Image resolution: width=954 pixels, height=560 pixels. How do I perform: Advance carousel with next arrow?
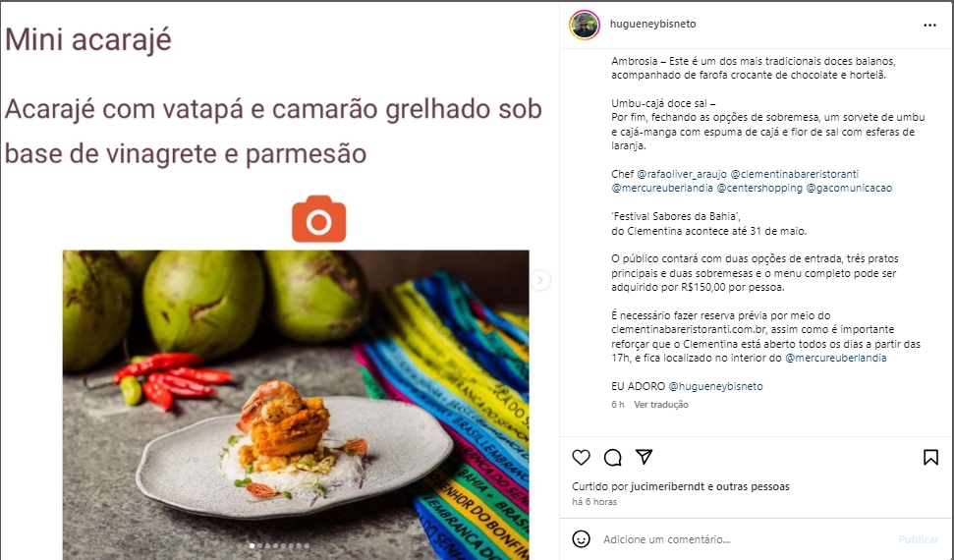[539, 280]
